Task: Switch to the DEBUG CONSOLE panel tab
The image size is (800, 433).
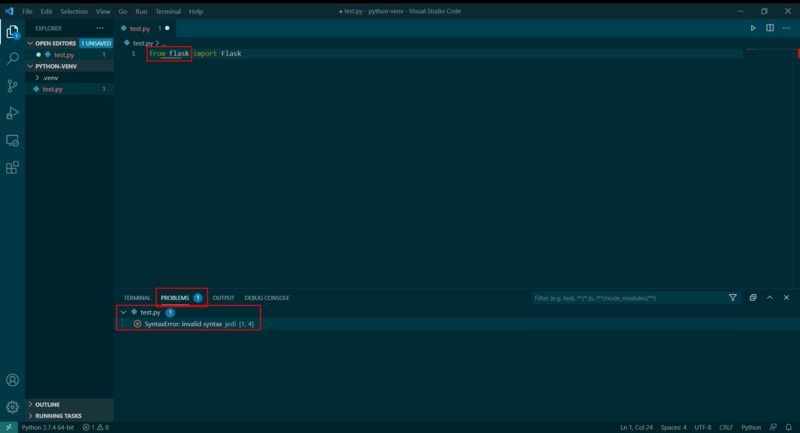Action: 267,298
